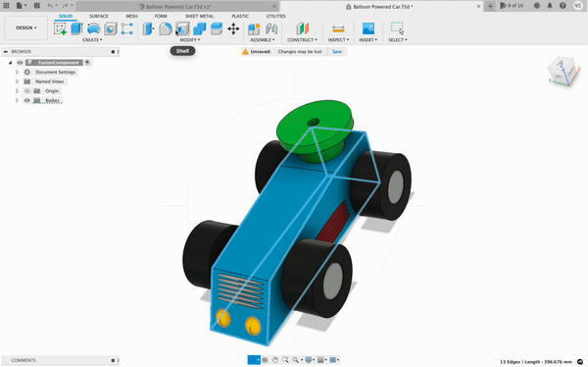588x367 pixels.
Task: Select the Construct plane tool icon
Action: point(302,28)
